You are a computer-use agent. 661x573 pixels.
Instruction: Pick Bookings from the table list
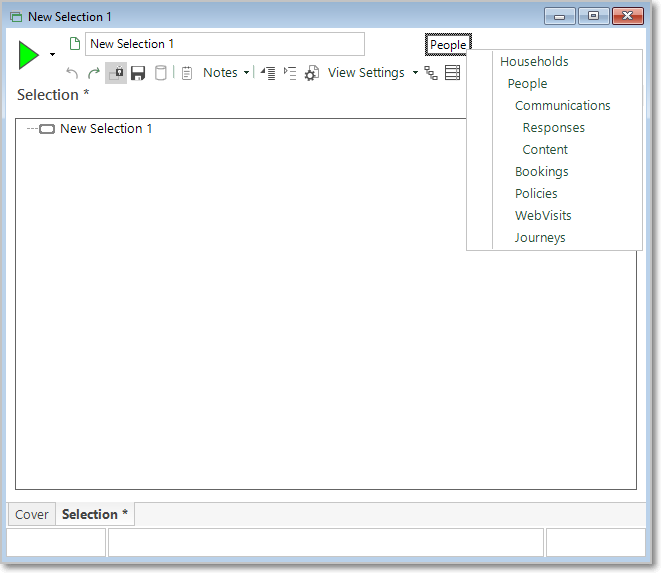542,172
